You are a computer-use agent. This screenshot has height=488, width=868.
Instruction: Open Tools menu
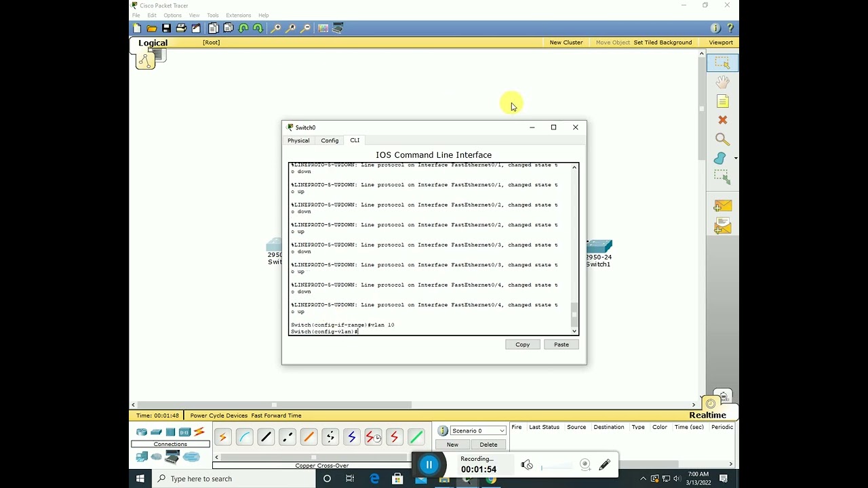(213, 15)
